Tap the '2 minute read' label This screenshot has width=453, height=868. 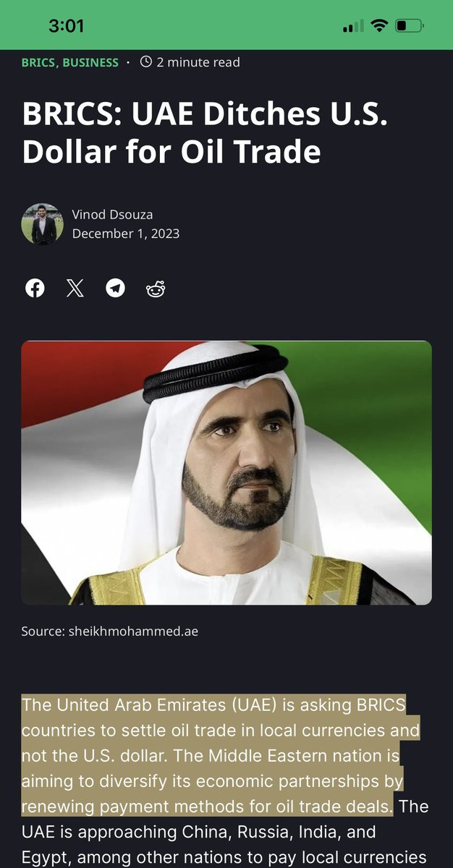point(198,62)
